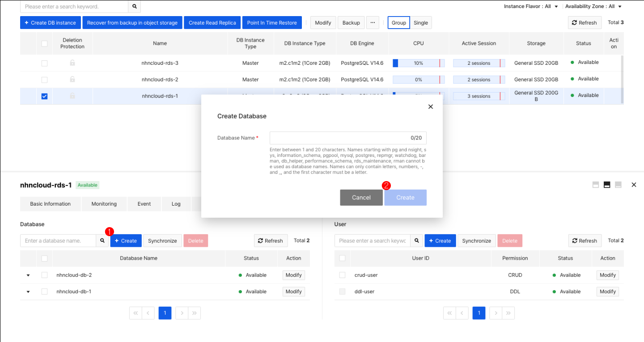Click the lock icon for nhncloud-rds-3
The width and height of the screenshot is (644, 342).
72,63
